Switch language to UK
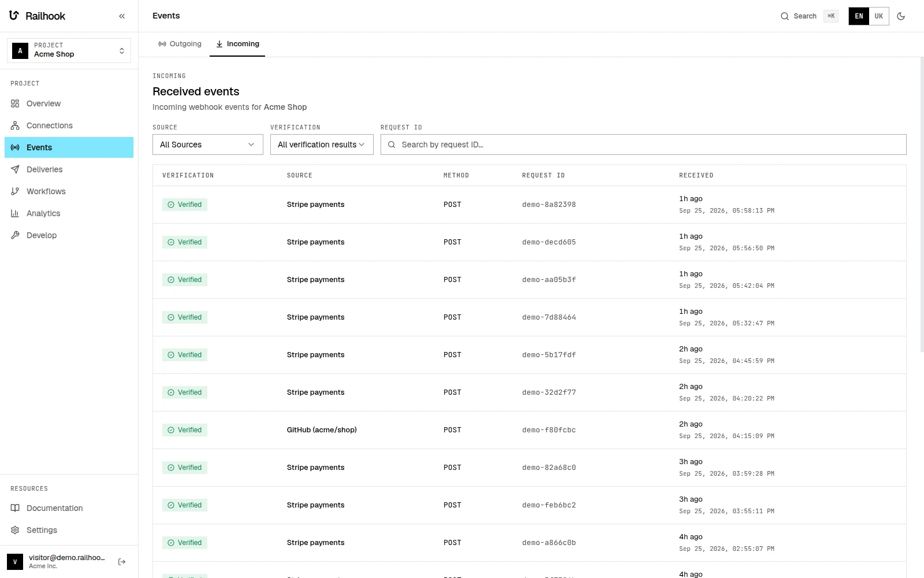The height and width of the screenshot is (578, 924). 879,16
